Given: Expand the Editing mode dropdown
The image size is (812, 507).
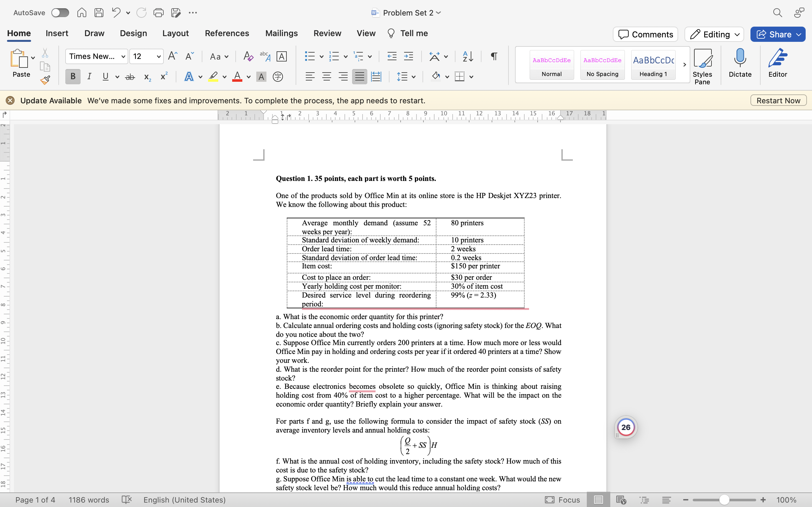Looking at the screenshot, I should pyautogui.click(x=714, y=34).
